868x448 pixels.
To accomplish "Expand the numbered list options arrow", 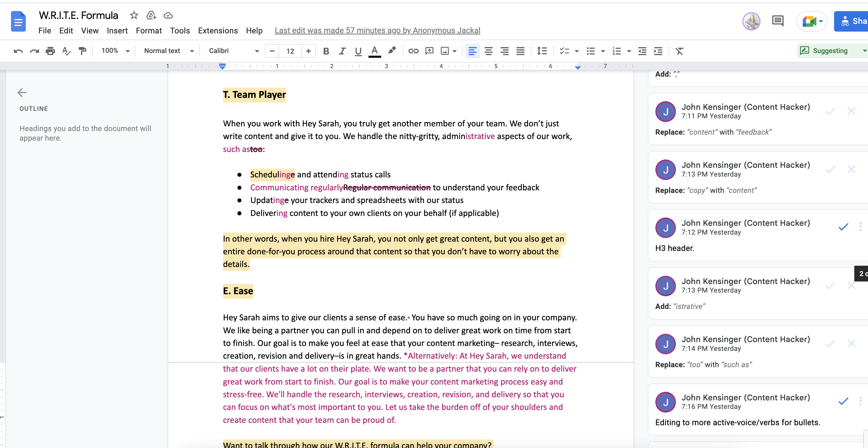I will pos(629,51).
